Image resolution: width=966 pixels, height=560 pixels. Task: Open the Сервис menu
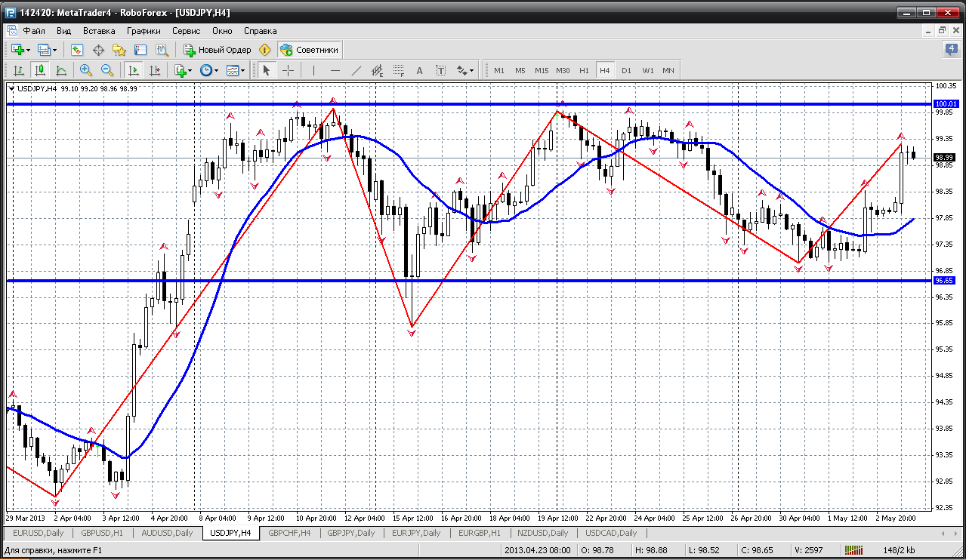(186, 31)
